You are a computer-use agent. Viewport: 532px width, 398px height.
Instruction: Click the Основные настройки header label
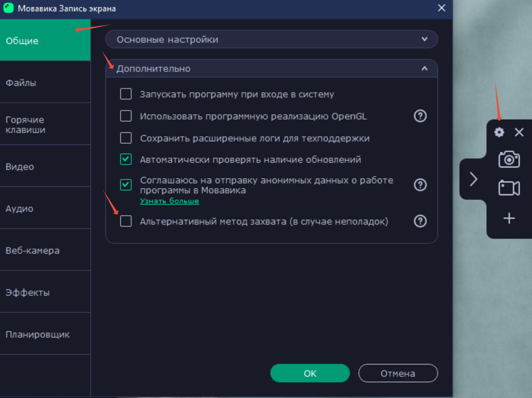coord(167,39)
